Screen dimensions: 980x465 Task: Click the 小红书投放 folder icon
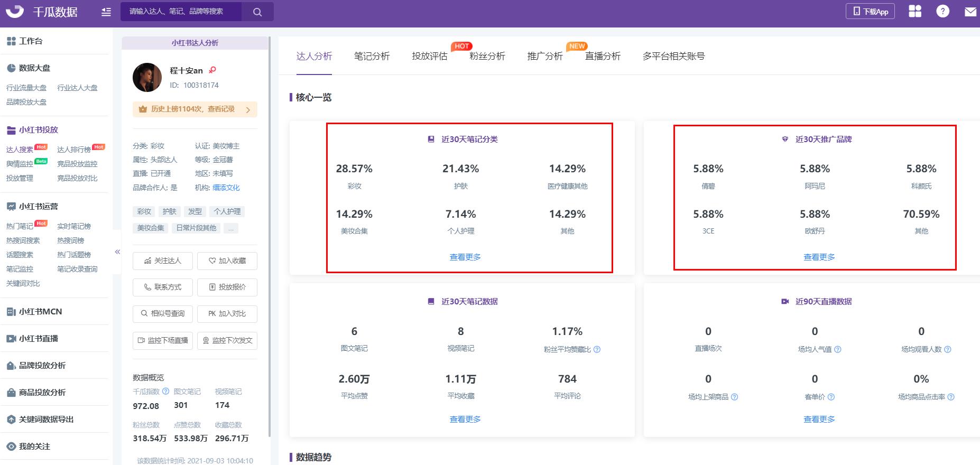(x=11, y=130)
